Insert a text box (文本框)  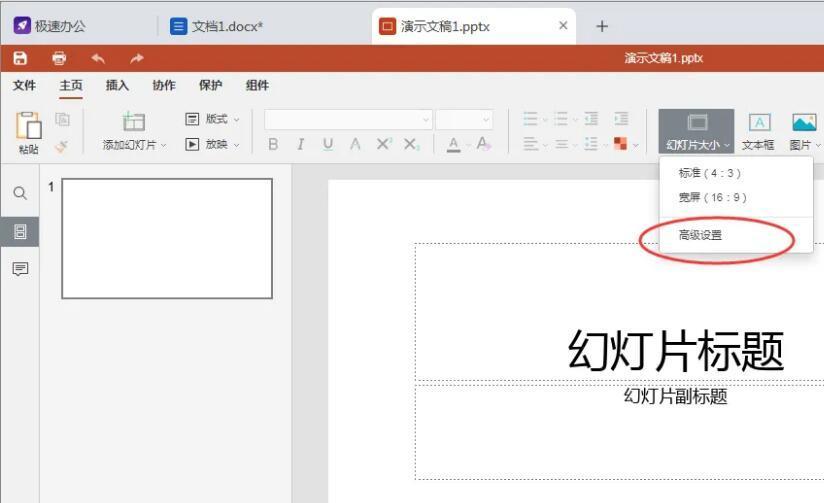(x=758, y=132)
